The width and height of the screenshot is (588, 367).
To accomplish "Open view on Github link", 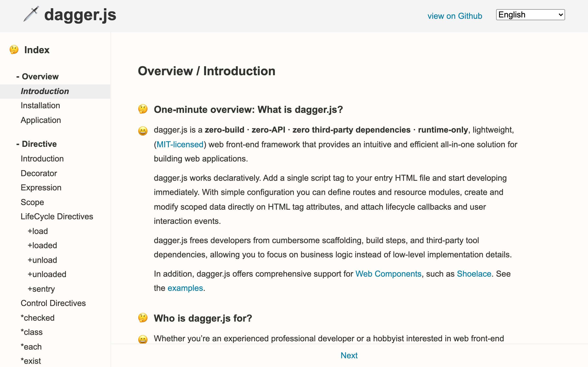I will 455,16.
